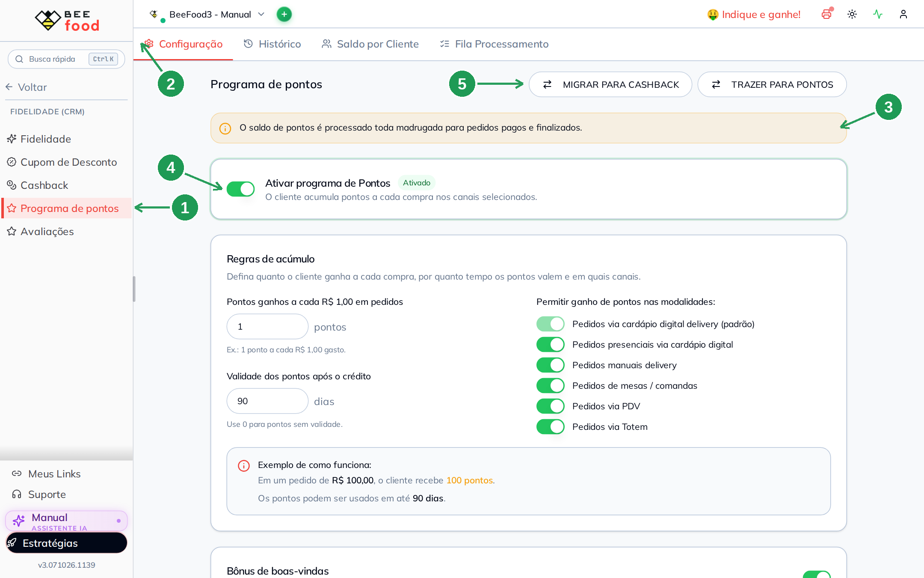Click the green plus add button
924x578 pixels.
pos(284,14)
